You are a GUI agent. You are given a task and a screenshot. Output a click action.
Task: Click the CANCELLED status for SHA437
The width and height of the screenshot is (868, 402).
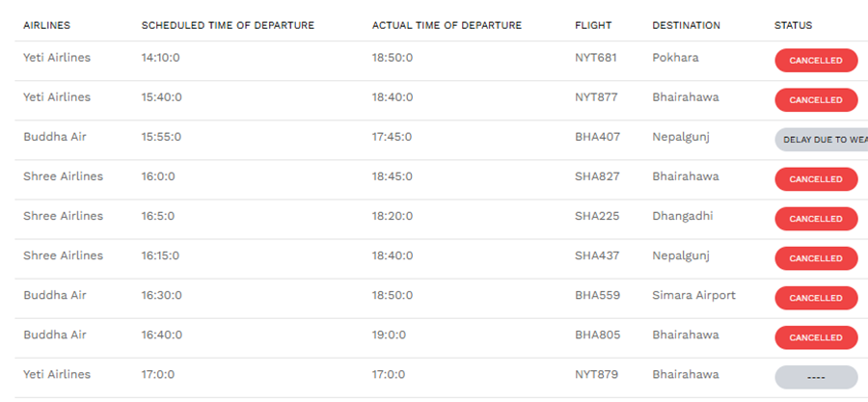coord(816,258)
